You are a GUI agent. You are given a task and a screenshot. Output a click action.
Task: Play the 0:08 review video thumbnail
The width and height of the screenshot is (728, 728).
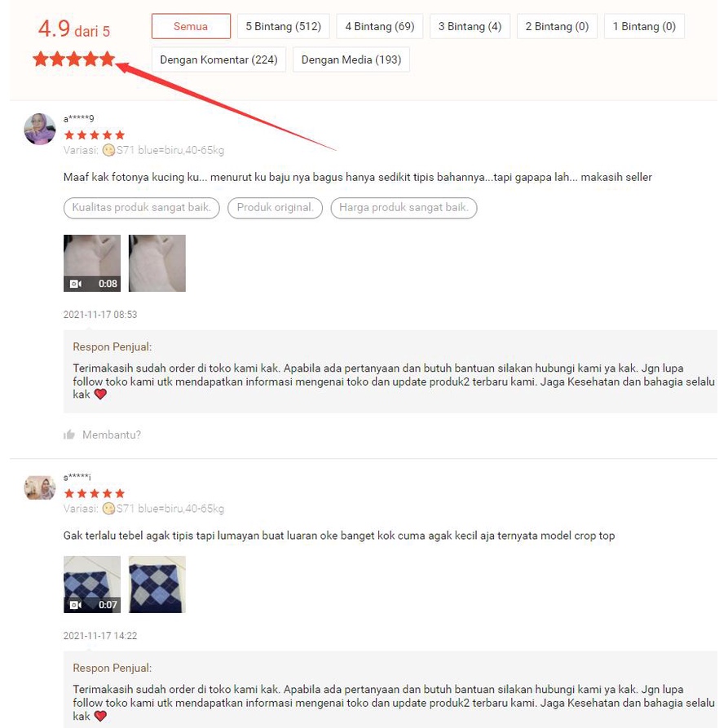pos(92,263)
